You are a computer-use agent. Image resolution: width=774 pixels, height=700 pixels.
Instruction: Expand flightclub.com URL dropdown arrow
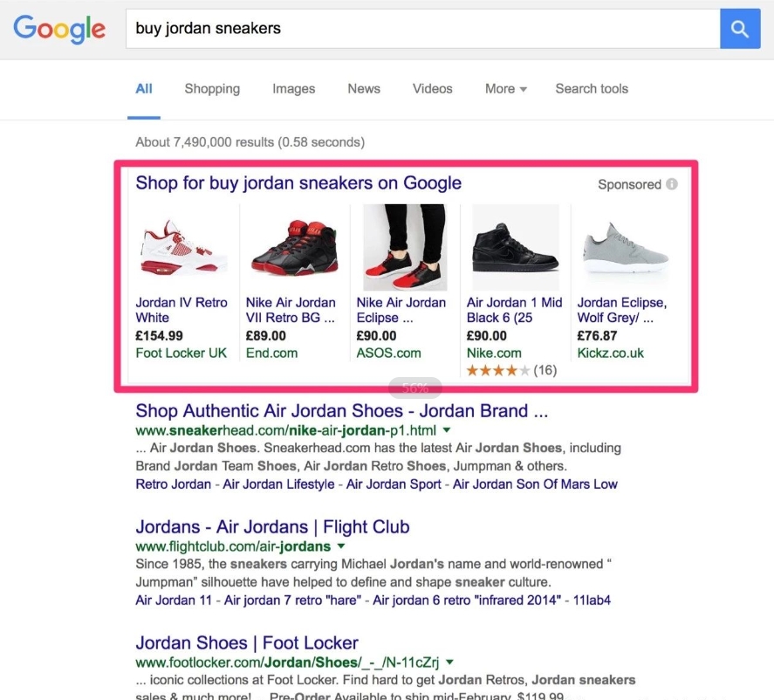pyautogui.click(x=341, y=546)
